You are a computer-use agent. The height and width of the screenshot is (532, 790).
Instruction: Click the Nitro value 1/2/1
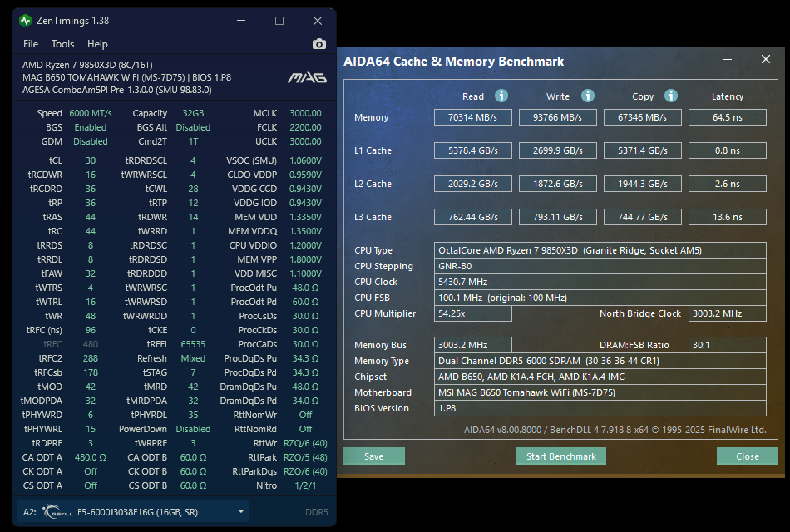click(x=305, y=485)
